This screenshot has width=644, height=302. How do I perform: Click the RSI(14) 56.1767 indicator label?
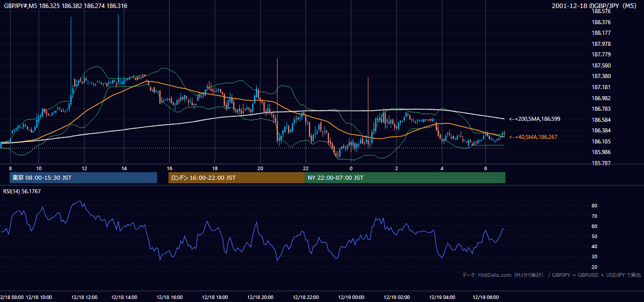click(22, 191)
